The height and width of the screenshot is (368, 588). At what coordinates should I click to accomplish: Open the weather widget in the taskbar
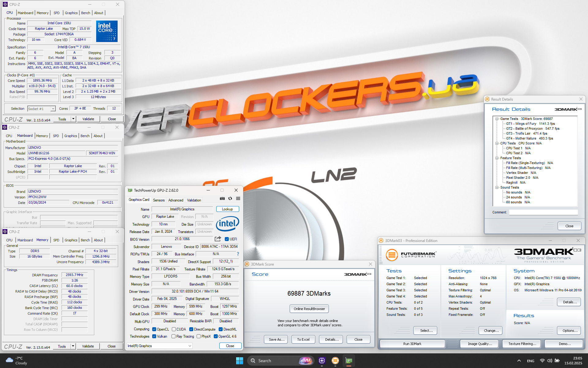coord(17,361)
